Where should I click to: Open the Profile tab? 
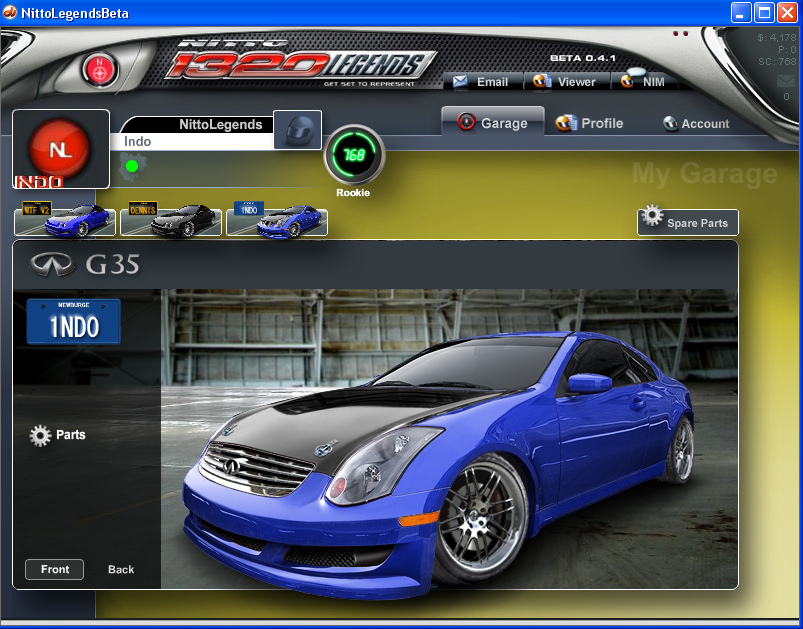click(590, 123)
